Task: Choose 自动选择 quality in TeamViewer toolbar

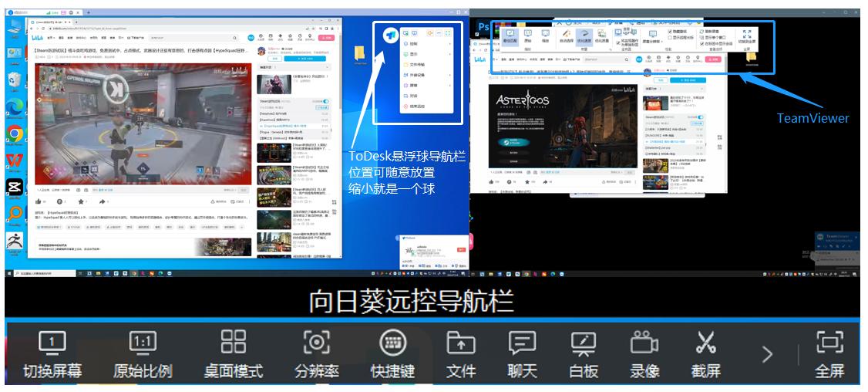Action: [567, 36]
